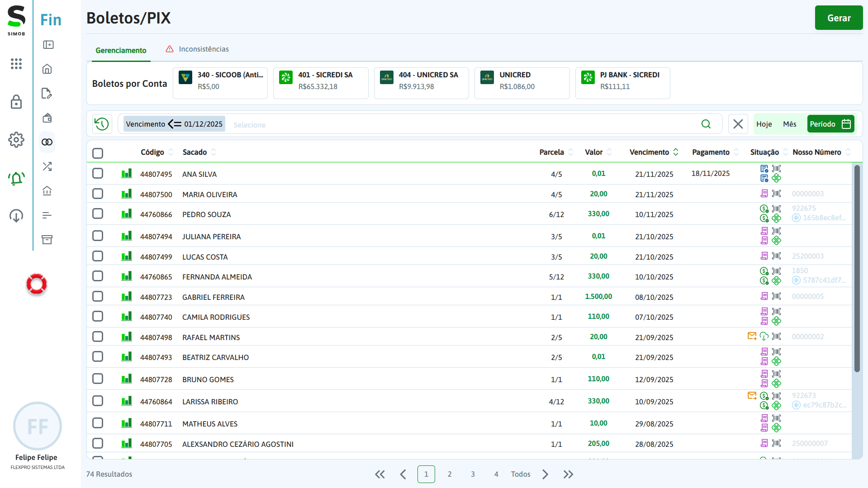
Task: Open the notifications bell icon
Action: (x=16, y=178)
